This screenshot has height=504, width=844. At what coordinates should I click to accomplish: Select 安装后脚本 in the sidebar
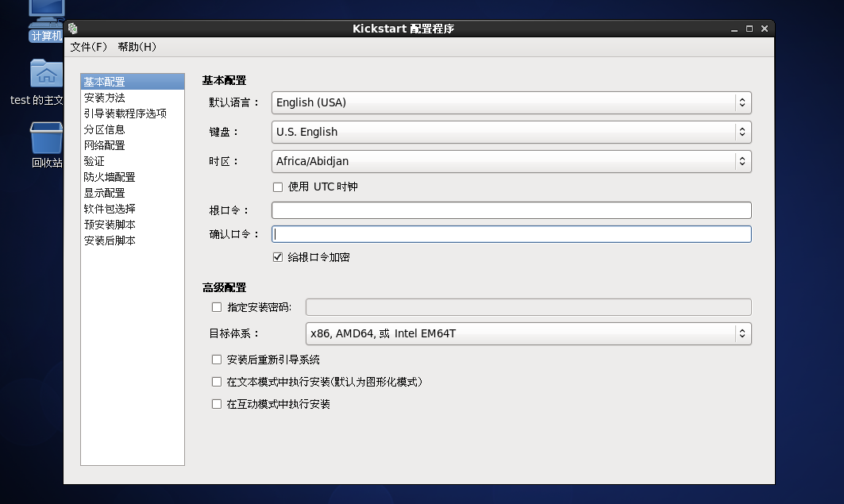click(133, 240)
